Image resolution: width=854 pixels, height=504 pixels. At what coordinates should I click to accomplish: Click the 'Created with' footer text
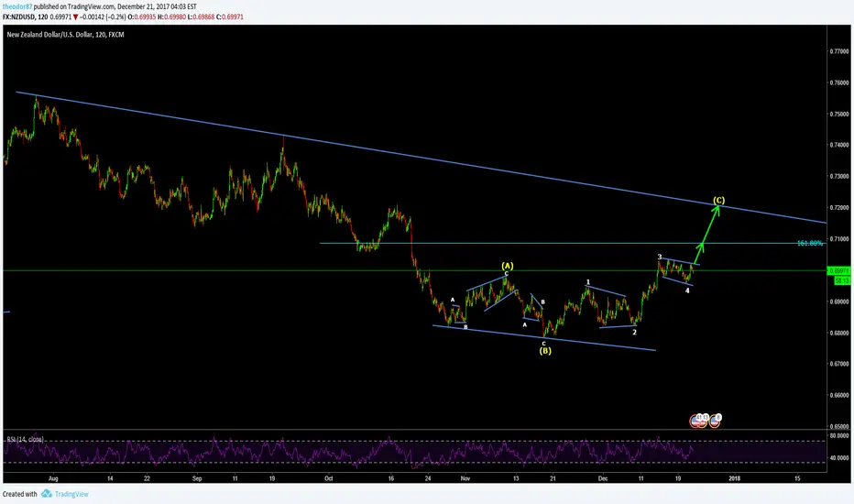(19, 494)
